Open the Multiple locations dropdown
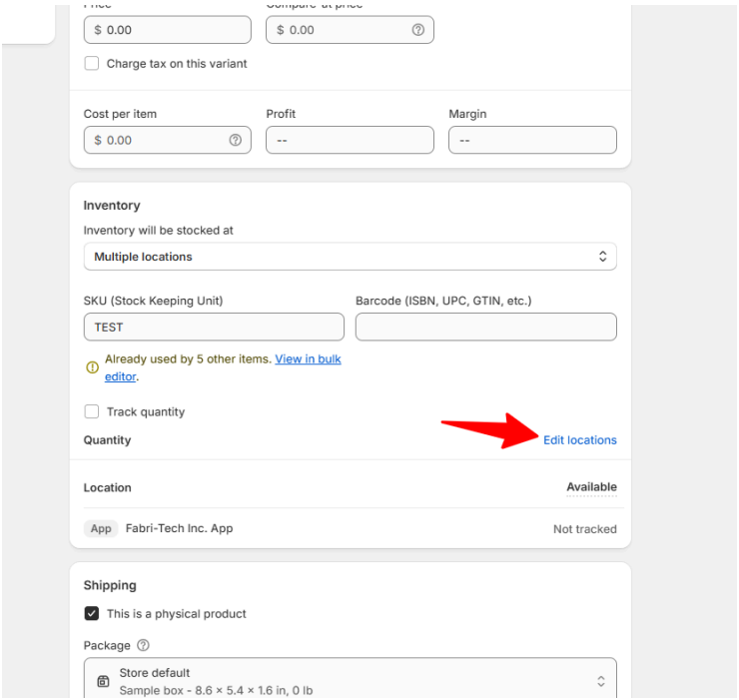The width and height of the screenshot is (739, 700). point(350,257)
